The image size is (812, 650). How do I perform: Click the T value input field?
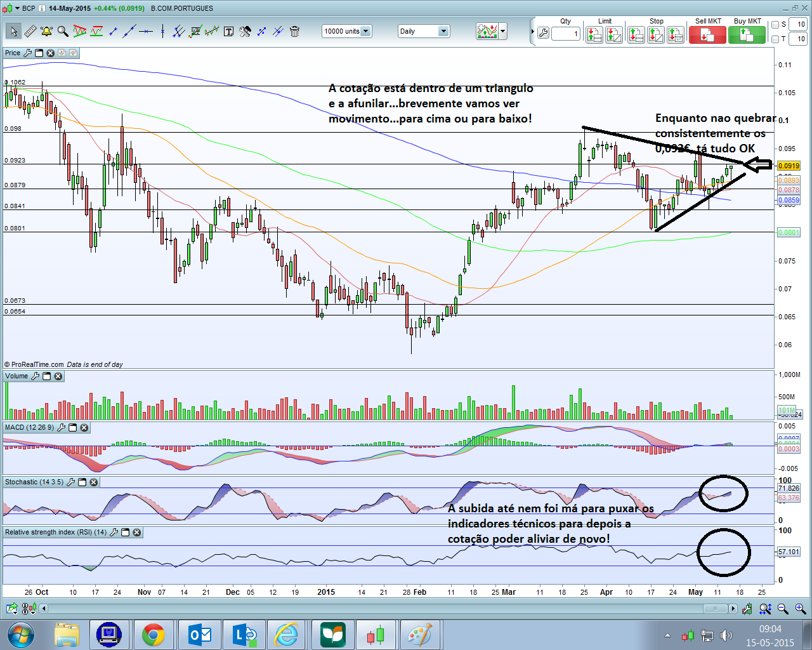798,39
